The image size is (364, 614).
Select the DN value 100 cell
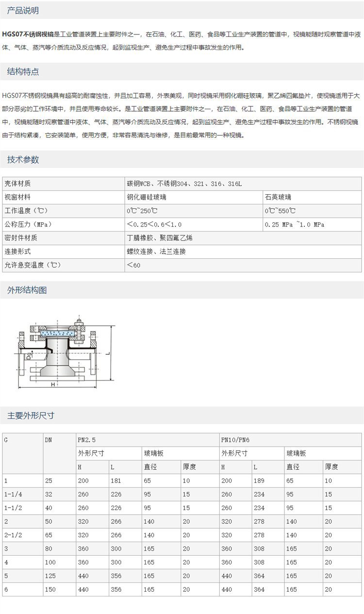[x=59, y=562]
